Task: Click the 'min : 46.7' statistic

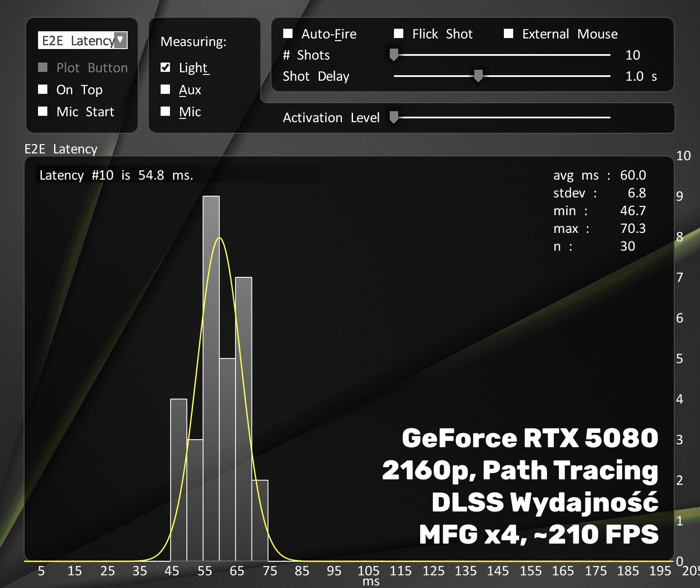Action: [x=599, y=211]
